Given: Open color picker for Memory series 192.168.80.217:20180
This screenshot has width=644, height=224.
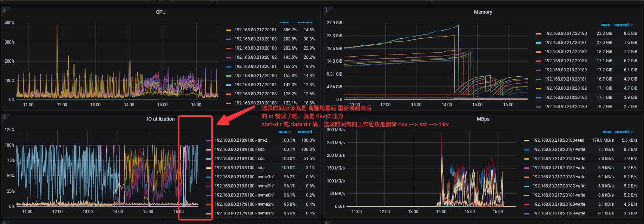Looking at the screenshot, I should [x=538, y=33].
